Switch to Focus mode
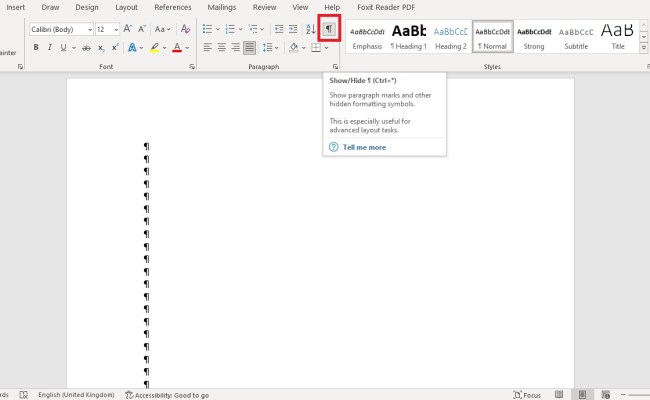This screenshot has height=400, width=650. (x=527, y=395)
